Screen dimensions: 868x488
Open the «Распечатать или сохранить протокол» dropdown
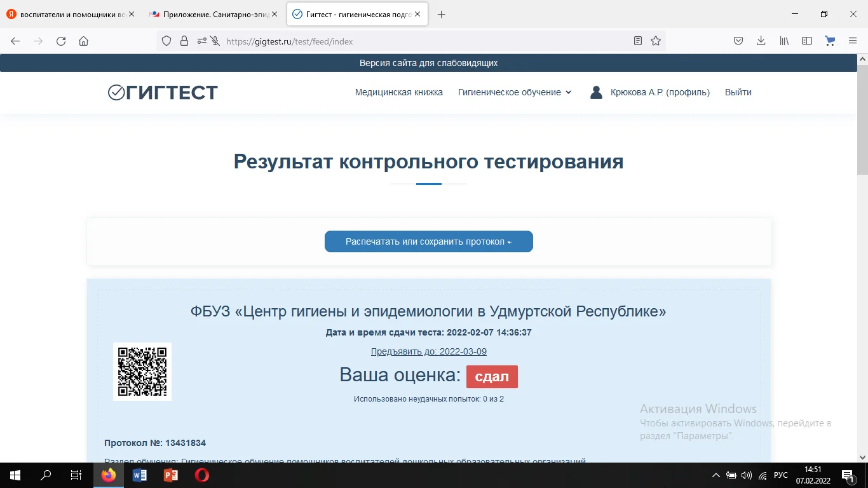[x=429, y=241]
